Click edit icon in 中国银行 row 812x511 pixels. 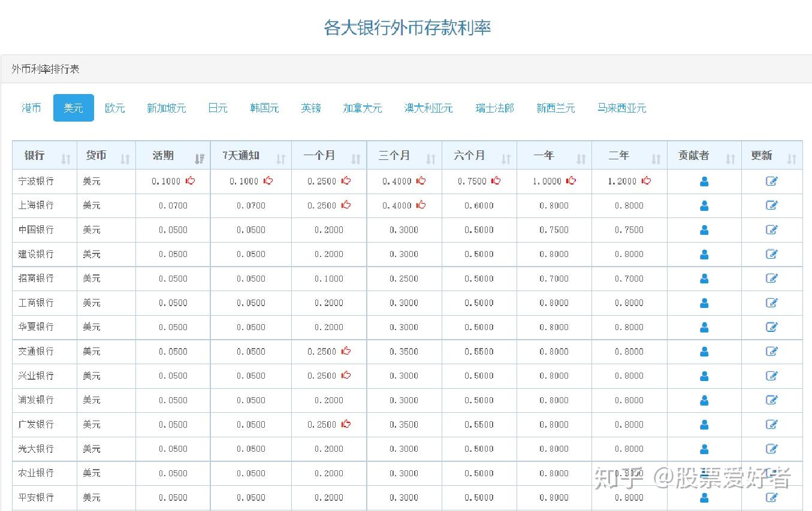click(772, 230)
